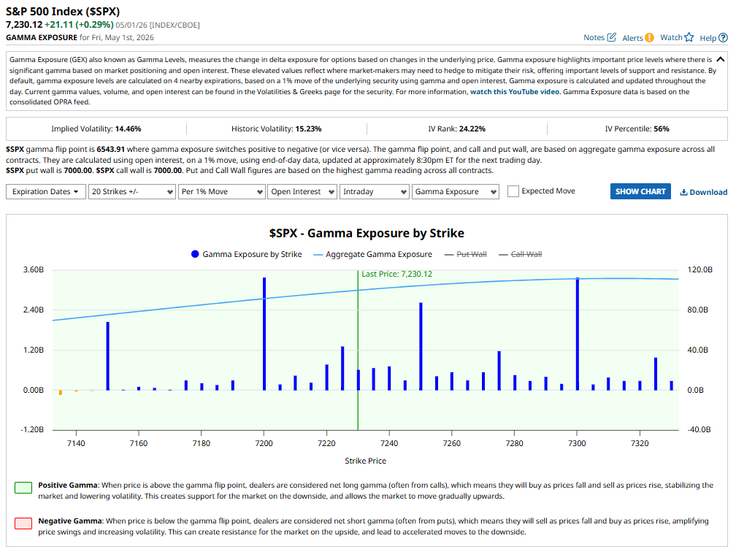Click the Strike Price axis label
Screen dimensions: 755x560
coord(366,461)
